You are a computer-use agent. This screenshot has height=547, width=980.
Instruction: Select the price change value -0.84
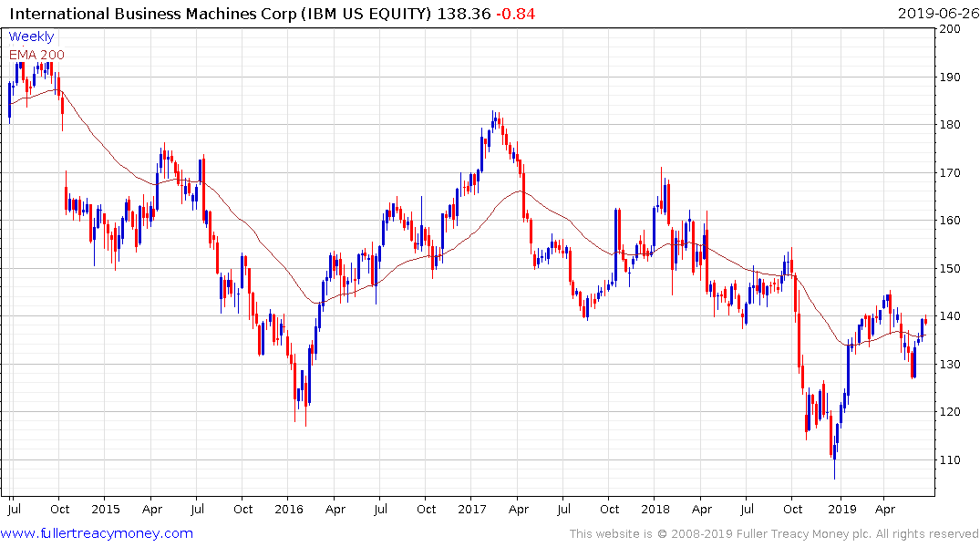pos(516,14)
